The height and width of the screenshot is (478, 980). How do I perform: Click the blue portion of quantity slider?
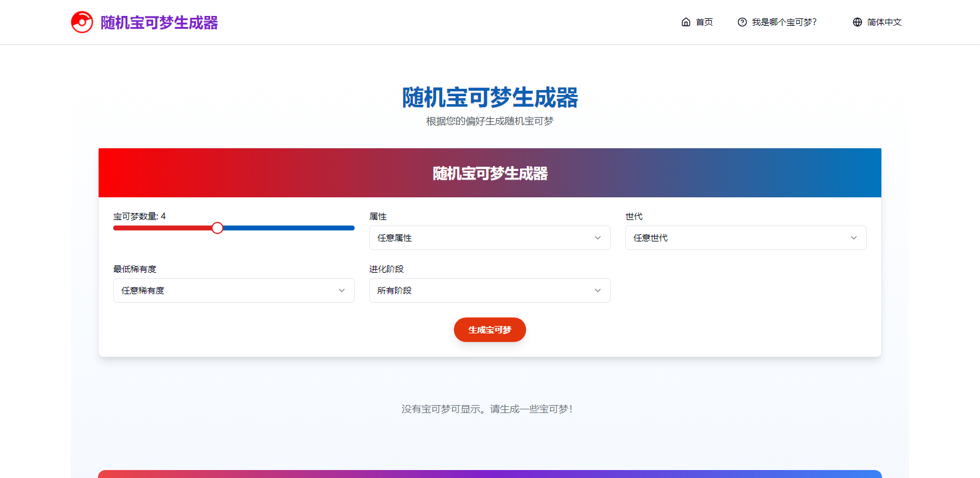[x=289, y=228]
